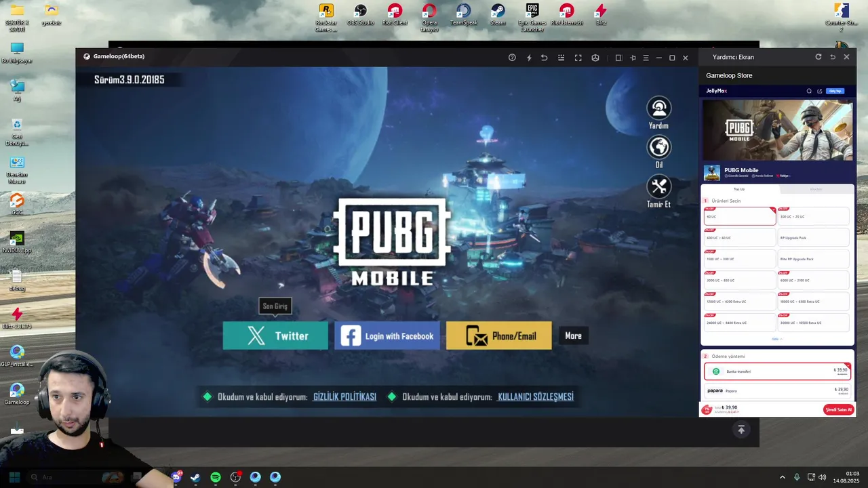The width and height of the screenshot is (868, 488).
Task: Close the Yardımcı Ekran side panel
Action: pos(846,57)
